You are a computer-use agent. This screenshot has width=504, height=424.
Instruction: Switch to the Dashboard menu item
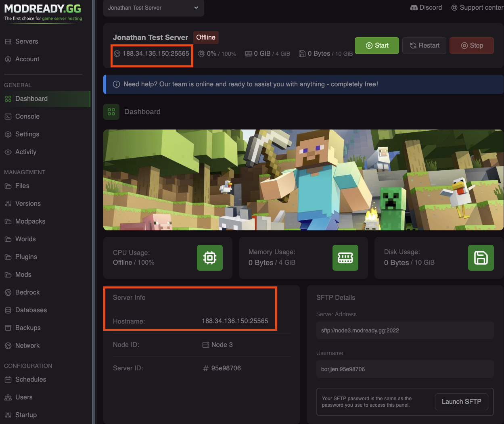[x=31, y=98]
